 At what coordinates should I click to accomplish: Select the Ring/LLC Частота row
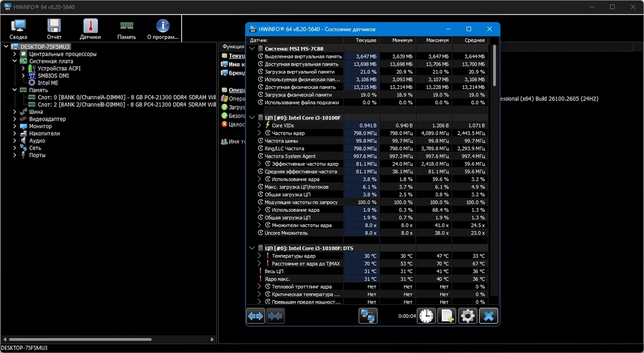(x=368, y=149)
